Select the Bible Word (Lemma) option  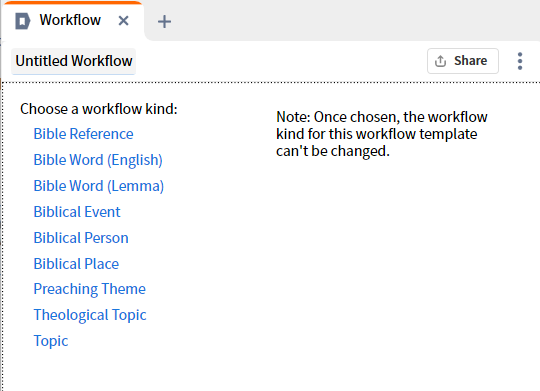[99, 186]
